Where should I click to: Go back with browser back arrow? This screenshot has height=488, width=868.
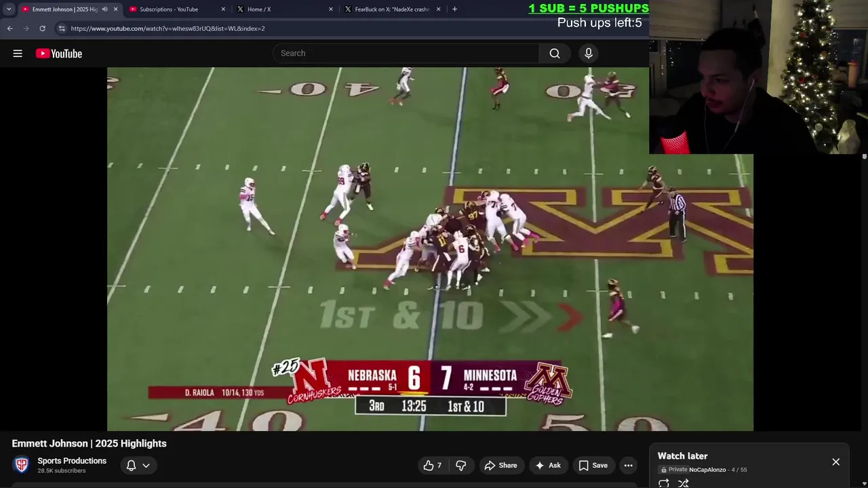click(x=9, y=28)
